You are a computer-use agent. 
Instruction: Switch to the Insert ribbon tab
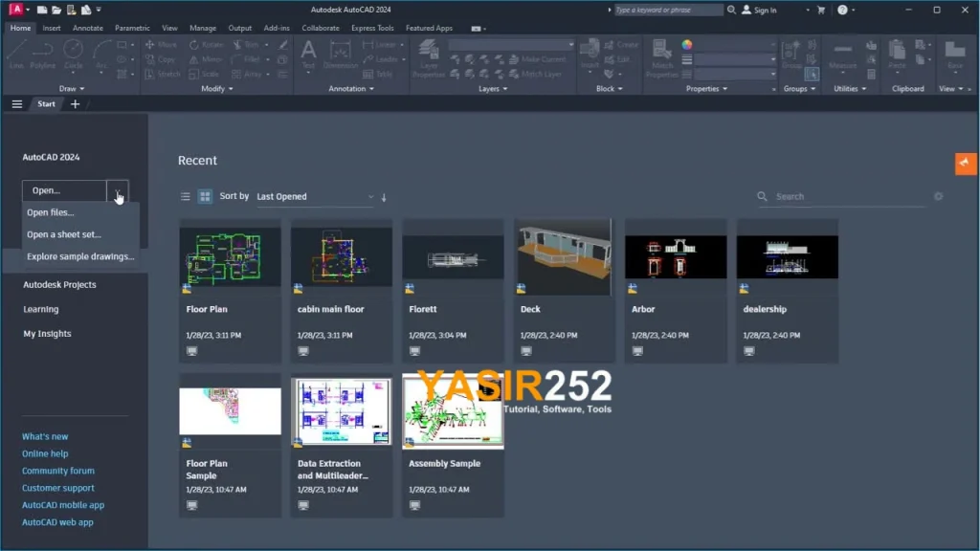coord(52,28)
